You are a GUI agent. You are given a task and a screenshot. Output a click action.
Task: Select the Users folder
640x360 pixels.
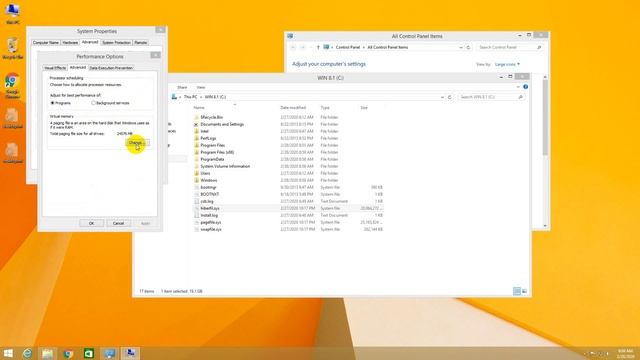205,173
